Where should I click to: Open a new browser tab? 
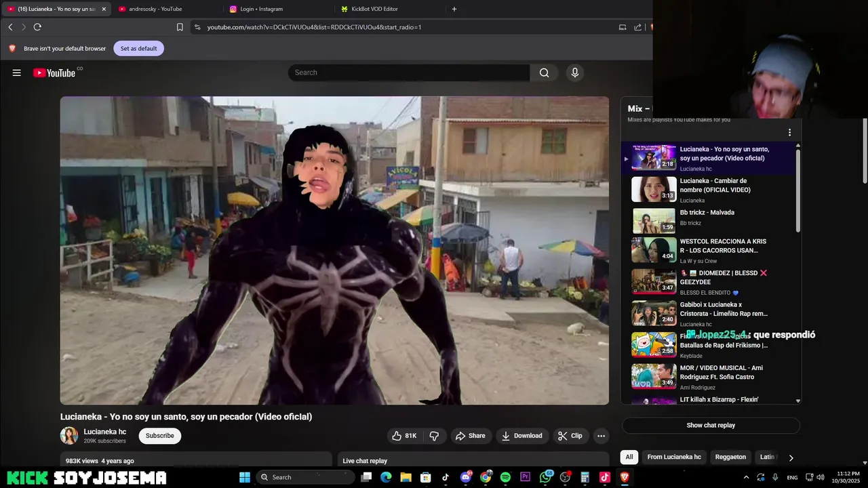[x=454, y=9]
